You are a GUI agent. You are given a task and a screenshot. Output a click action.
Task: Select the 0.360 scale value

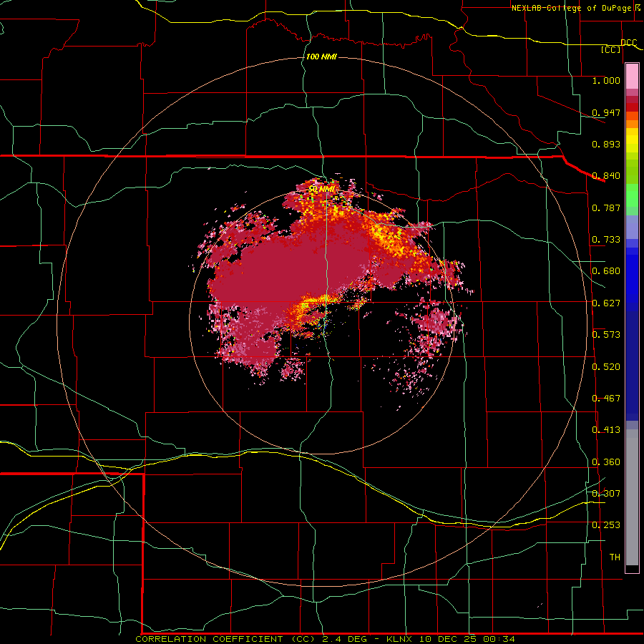coord(606,462)
